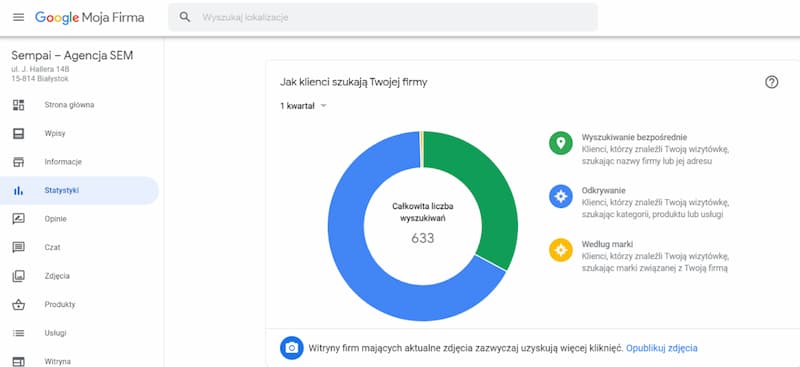Click the Strona główna dashboard icon
This screenshot has height=367, width=800.
coord(18,105)
